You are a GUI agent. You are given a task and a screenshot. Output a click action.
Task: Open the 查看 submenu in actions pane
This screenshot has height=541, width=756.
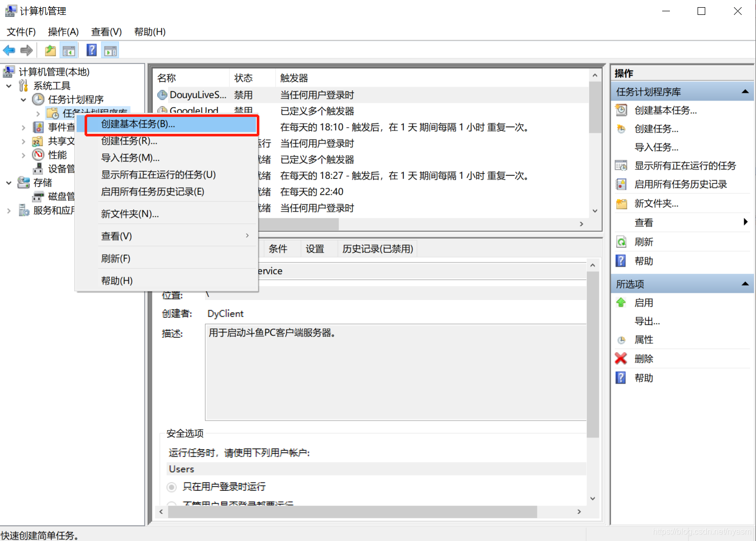(682, 223)
